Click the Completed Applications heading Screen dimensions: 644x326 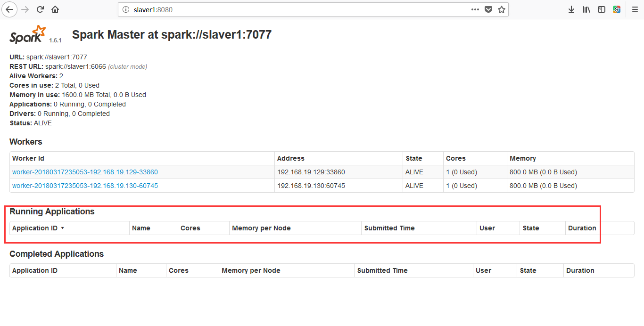click(x=57, y=254)
